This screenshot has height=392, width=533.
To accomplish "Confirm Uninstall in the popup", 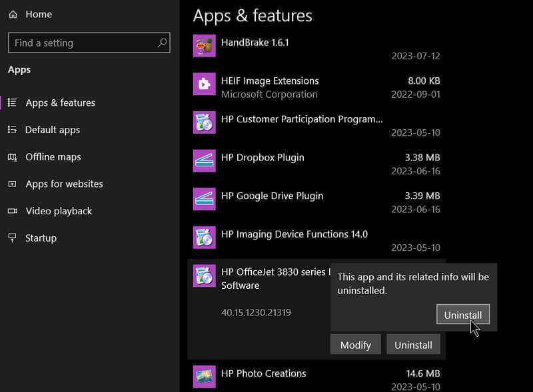I will pos(463,315).
